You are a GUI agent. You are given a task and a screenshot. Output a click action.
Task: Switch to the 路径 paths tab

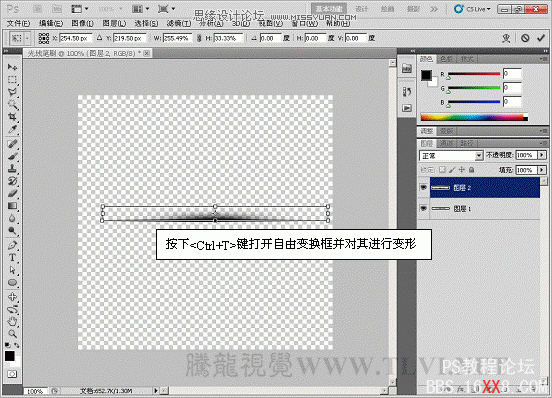coord(467,143)
